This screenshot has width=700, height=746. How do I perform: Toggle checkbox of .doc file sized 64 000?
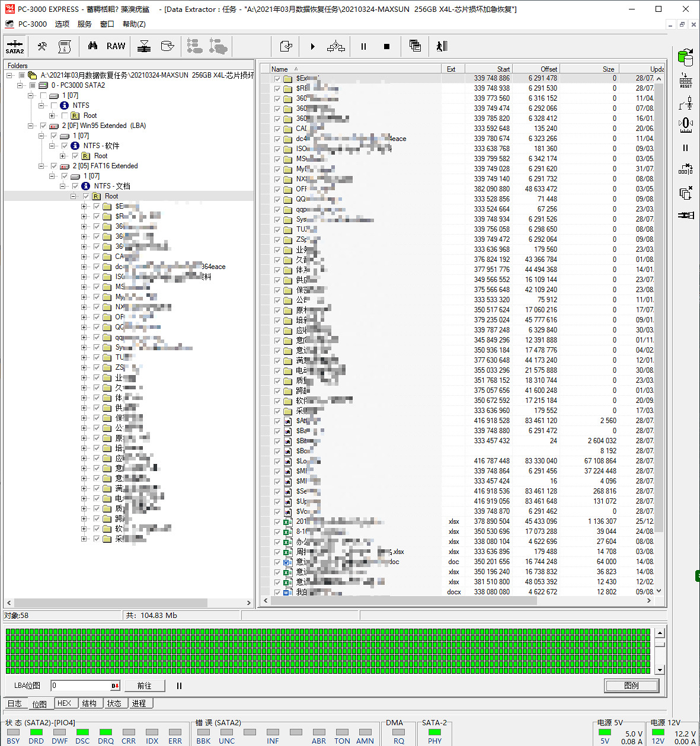[x=277, y=562]
